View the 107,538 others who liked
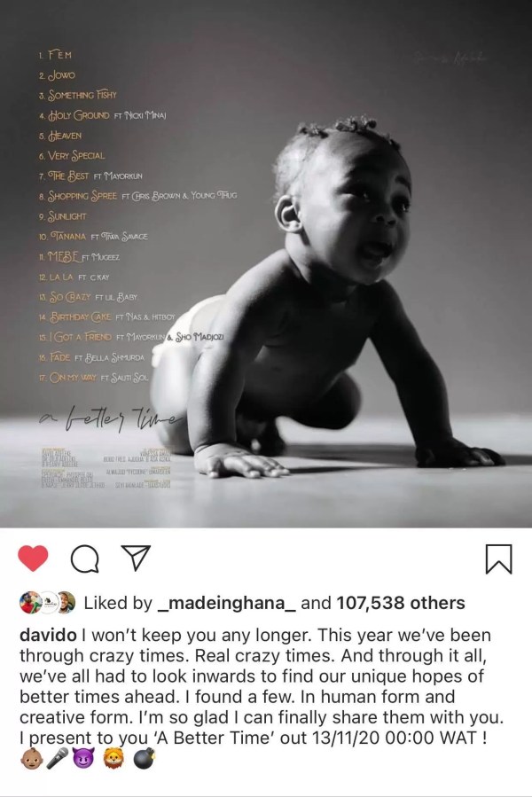This screenshot has height=797, width=532. [401, 603]
